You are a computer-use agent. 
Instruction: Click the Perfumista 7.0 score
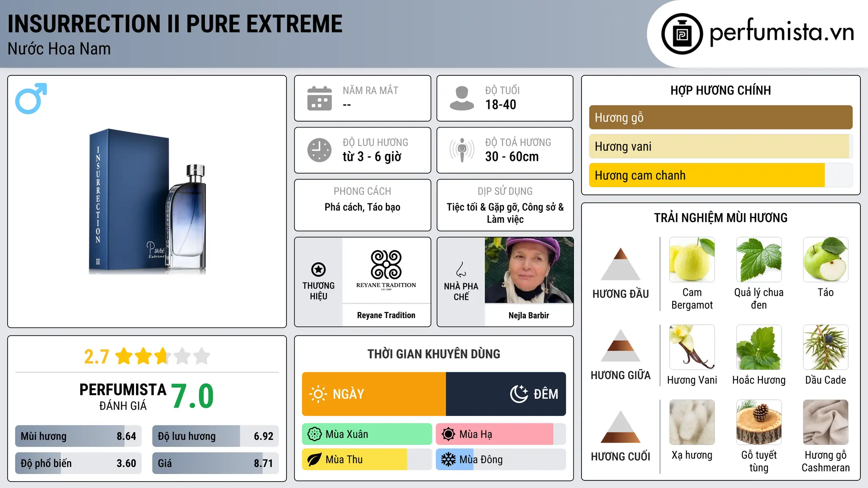(x=193, y=396)
